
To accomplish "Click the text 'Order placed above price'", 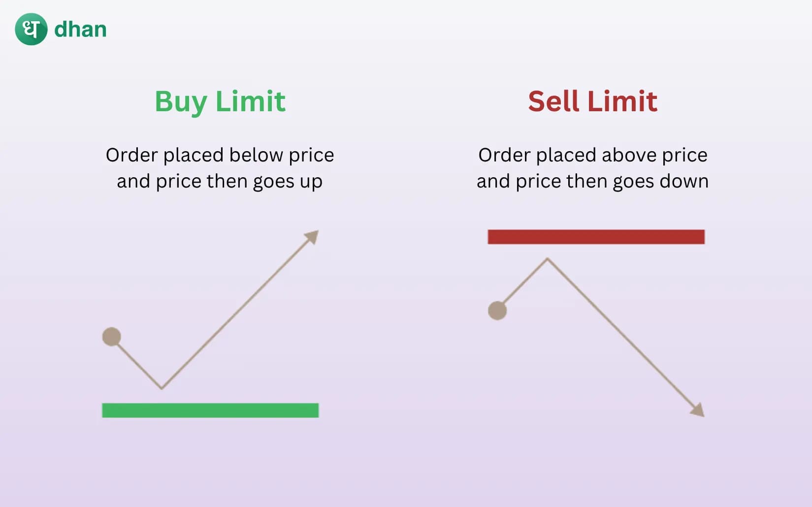I will coord(592,155).
